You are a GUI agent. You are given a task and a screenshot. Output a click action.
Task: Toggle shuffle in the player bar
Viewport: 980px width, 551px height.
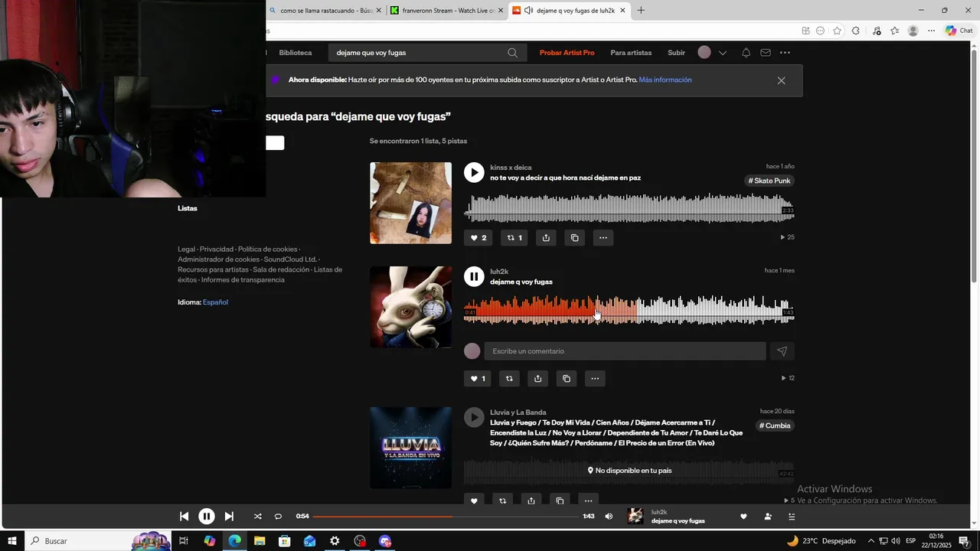[x=257, y=517]
